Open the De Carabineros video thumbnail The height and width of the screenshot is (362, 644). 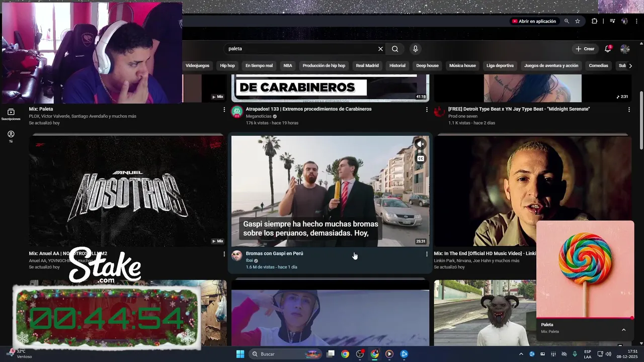pyautogui.click(x=330, y=88)
